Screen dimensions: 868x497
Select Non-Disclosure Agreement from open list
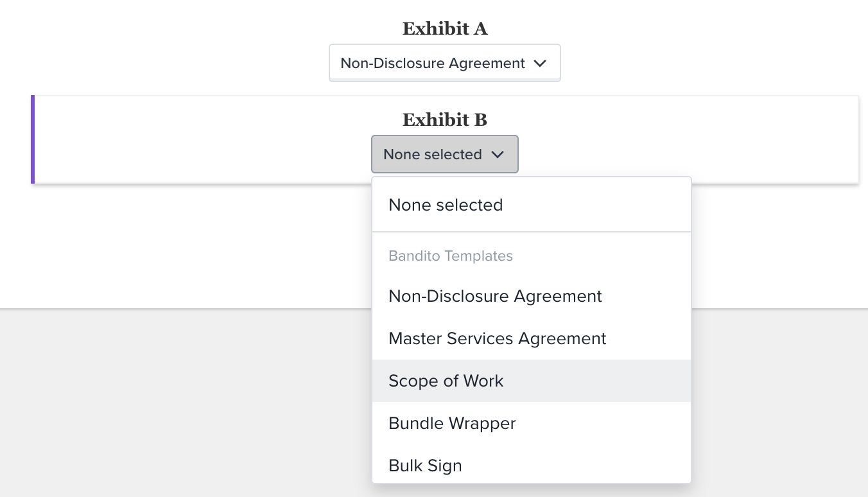tap(532, 296)
